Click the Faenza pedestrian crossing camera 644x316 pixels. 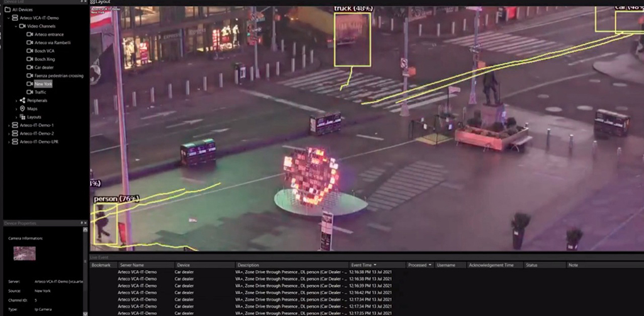(x=58, y=76)
